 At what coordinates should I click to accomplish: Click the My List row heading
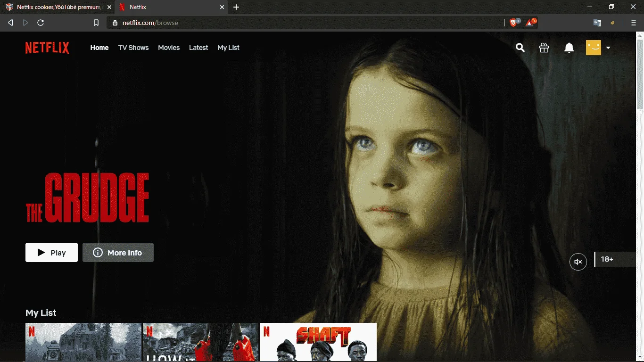(41, 313)
